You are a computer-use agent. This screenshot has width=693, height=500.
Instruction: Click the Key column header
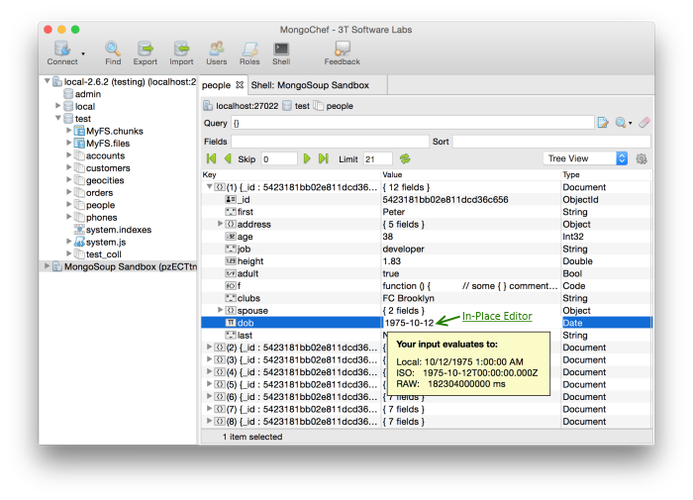click(209, 175)
